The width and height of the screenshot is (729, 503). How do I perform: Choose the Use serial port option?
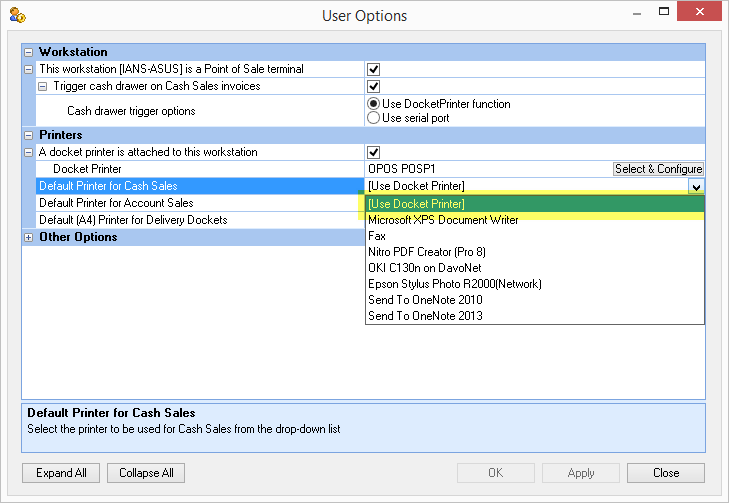[x=374, y=118]
